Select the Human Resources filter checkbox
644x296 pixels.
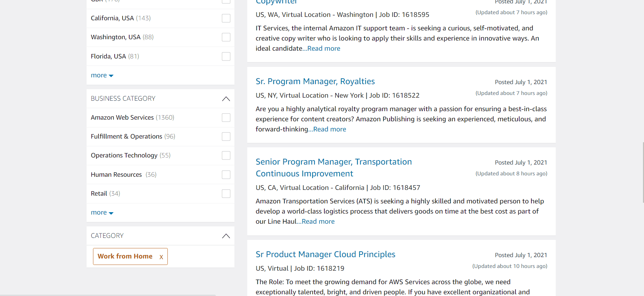click(226, 175)
